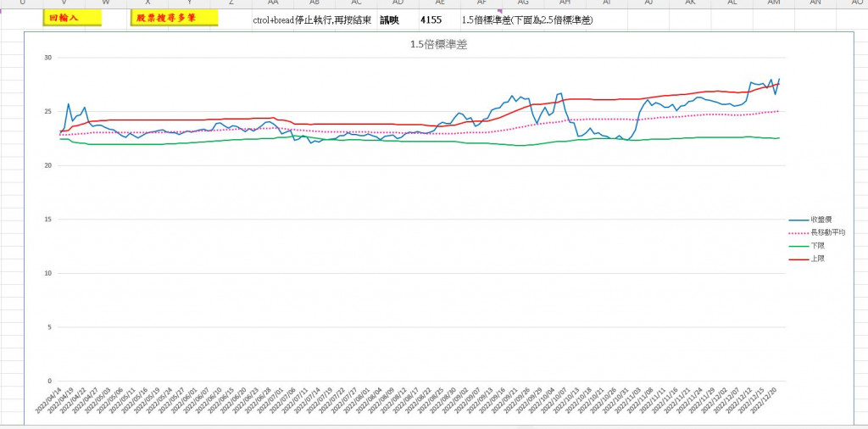Select the 長移動平均 legend entry

(827, 232)
